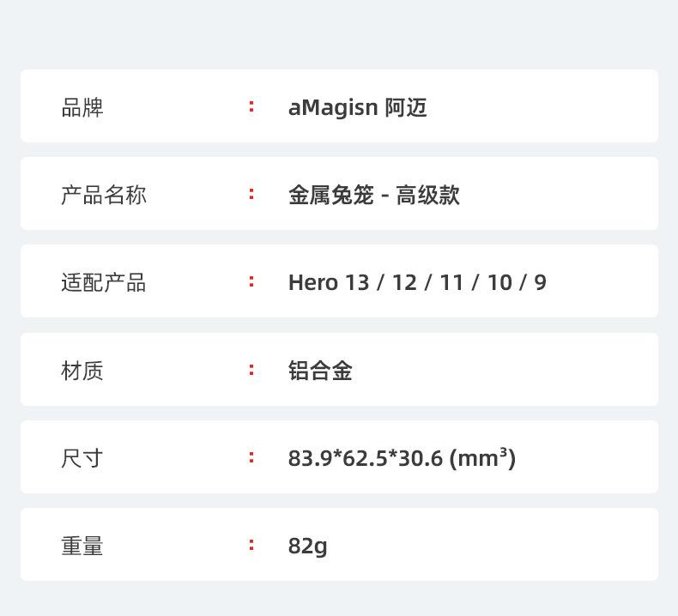Click the 82g weight value
Screen dimensions: 678x616
[307, 546]
